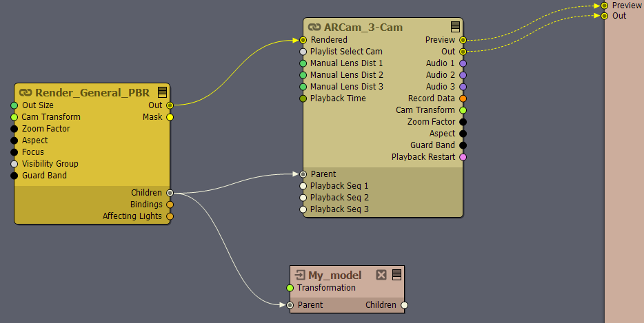Click Out Size input pin
644x323 pixels.
pos(14,105)
